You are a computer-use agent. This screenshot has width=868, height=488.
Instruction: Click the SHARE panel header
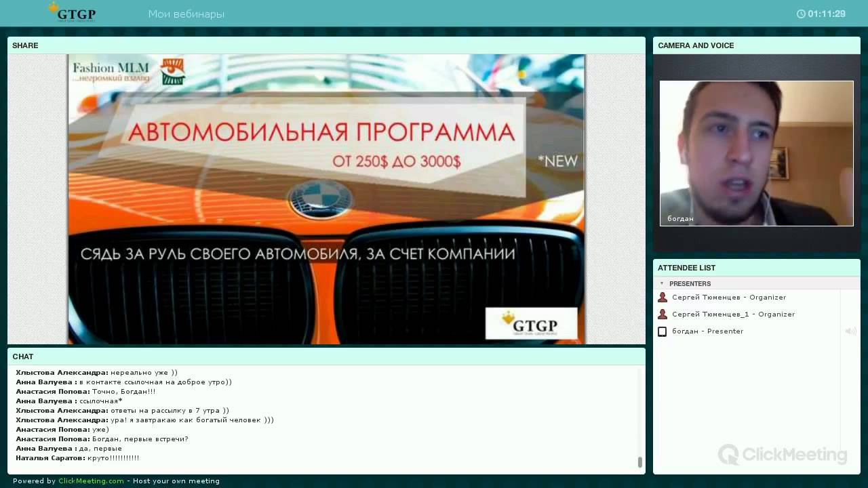pos(326,45)
